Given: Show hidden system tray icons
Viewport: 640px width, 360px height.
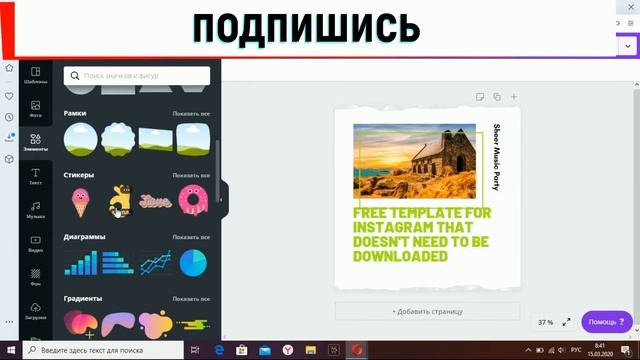Looking at the screenshot, I should click(x=528, y=350).
